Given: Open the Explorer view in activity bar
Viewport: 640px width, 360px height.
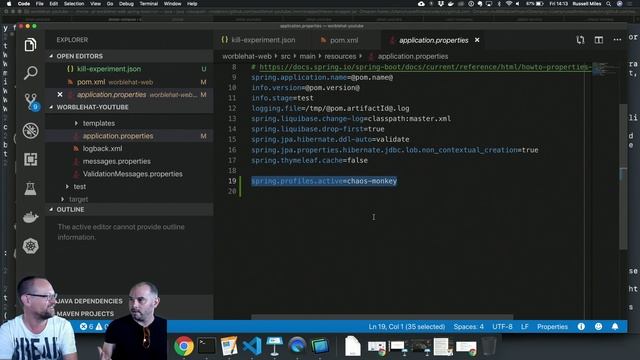Looking at the screenshot, I should point(30,44).
